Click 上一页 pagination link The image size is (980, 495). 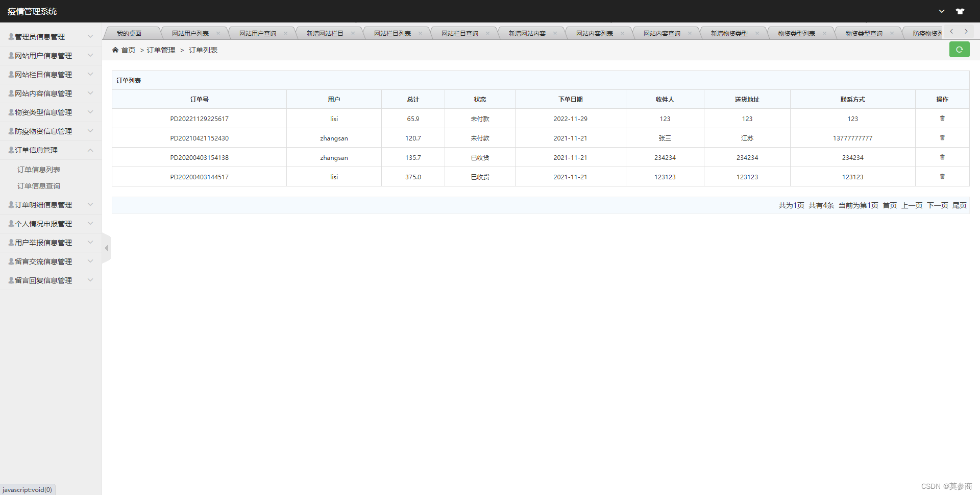[912, 205]
